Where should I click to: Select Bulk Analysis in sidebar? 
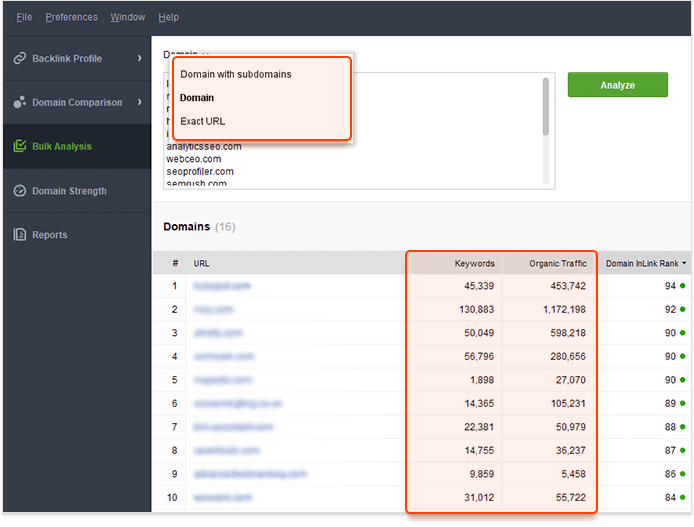[77, 146]
